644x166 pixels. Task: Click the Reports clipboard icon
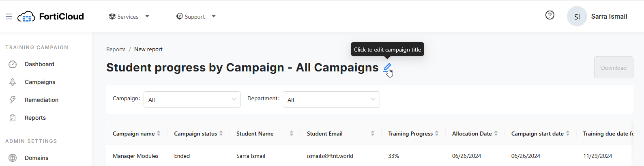pyautogui.click(x=13, y=118)
